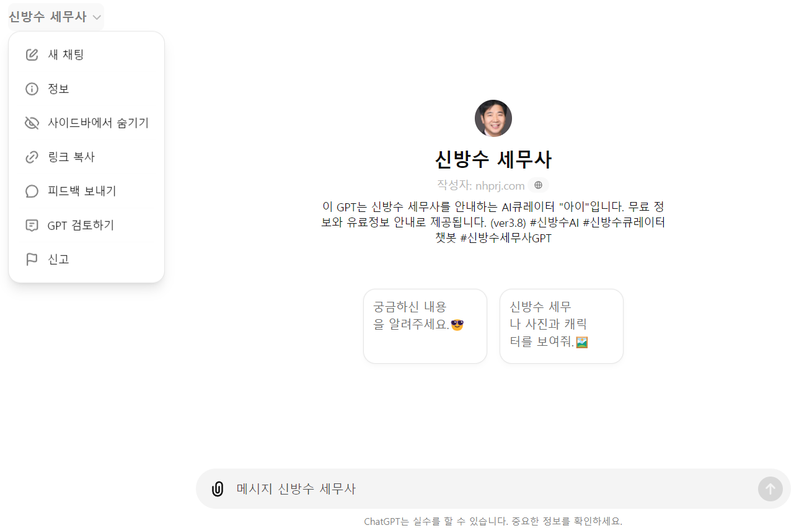Select 새 채팅 from the menu
Viewport: 812px width, 528px height.
click(x=86, y=55)
